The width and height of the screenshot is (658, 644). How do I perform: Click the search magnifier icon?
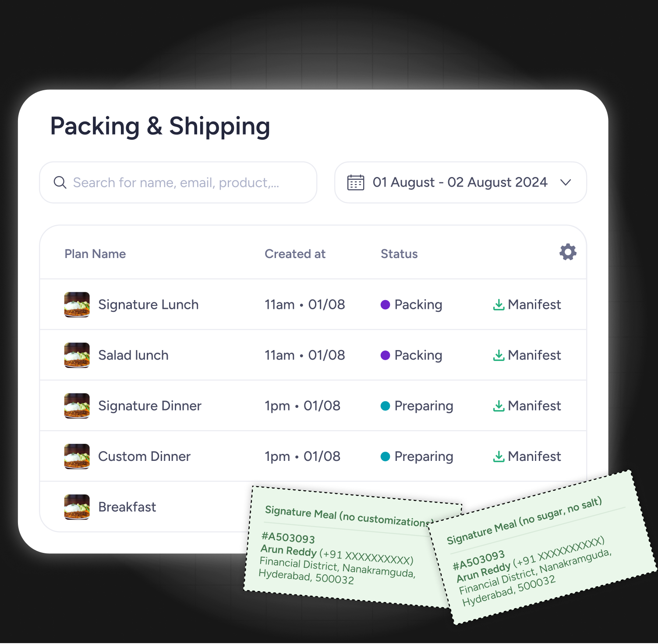point(60,182)
